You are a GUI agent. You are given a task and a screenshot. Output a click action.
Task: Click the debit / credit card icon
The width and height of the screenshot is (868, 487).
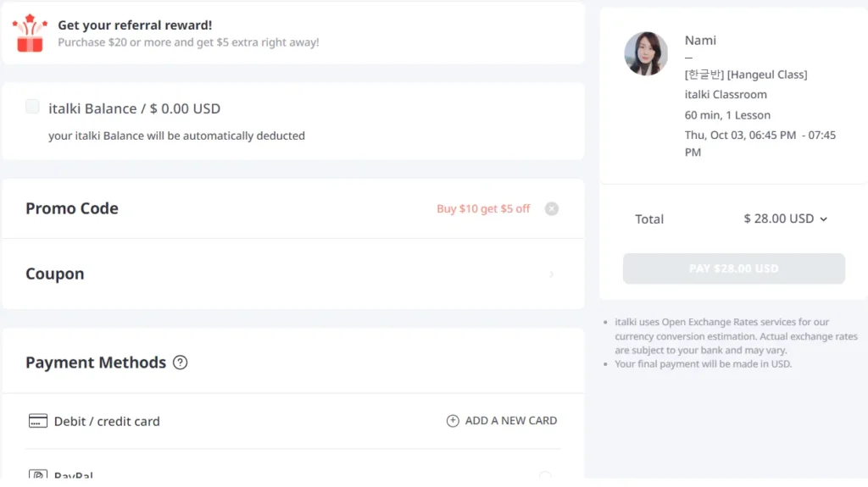[37, 421]
